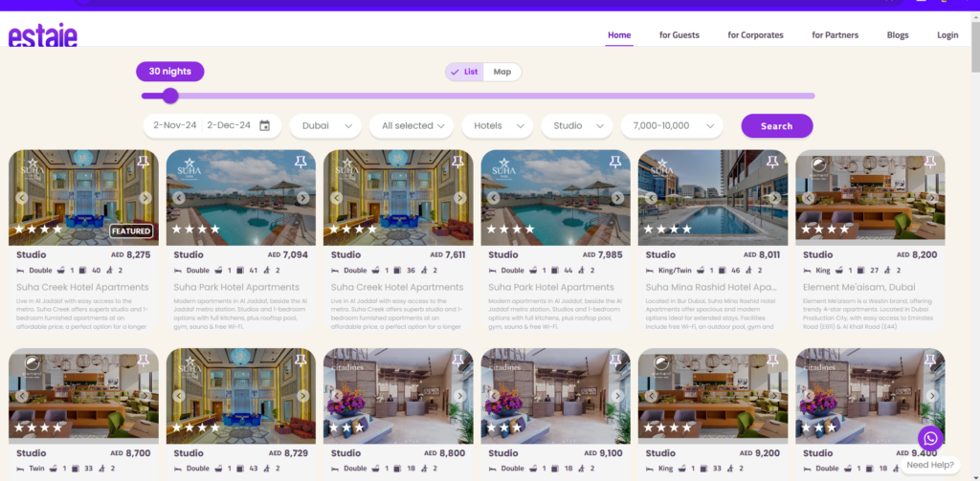980x481 pixels.
Task: Expand the 7,000-10,000 price range dropdown
Action: click(x=671, y=125)
